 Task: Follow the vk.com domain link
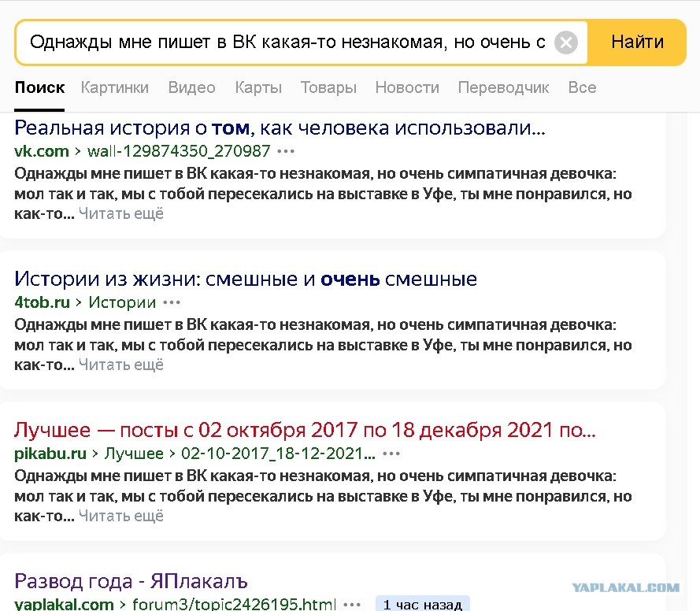[x=42, y=151]
